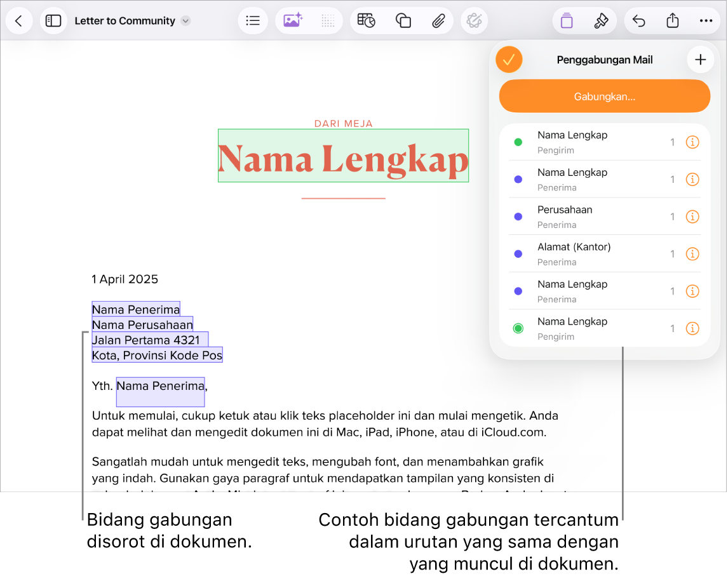Click paragraph starting Sangatlah mudah

pyautogui.click(x=323, y=470)
